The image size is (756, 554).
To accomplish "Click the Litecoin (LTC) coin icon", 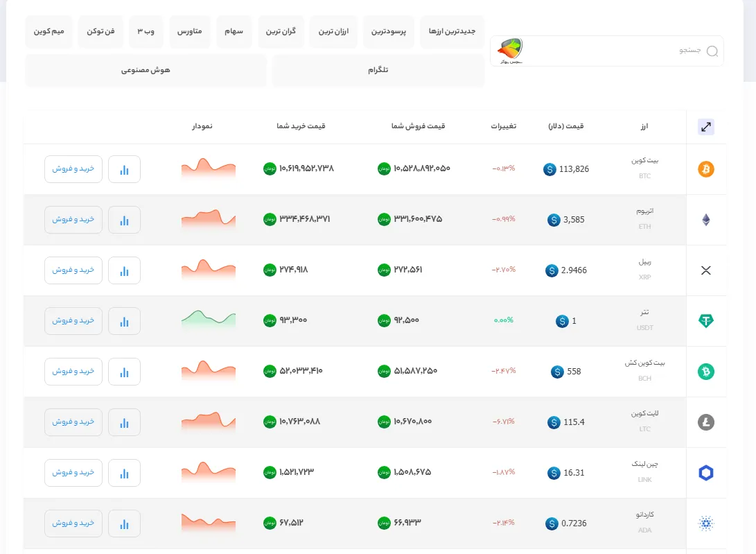I will click(705, 422).
